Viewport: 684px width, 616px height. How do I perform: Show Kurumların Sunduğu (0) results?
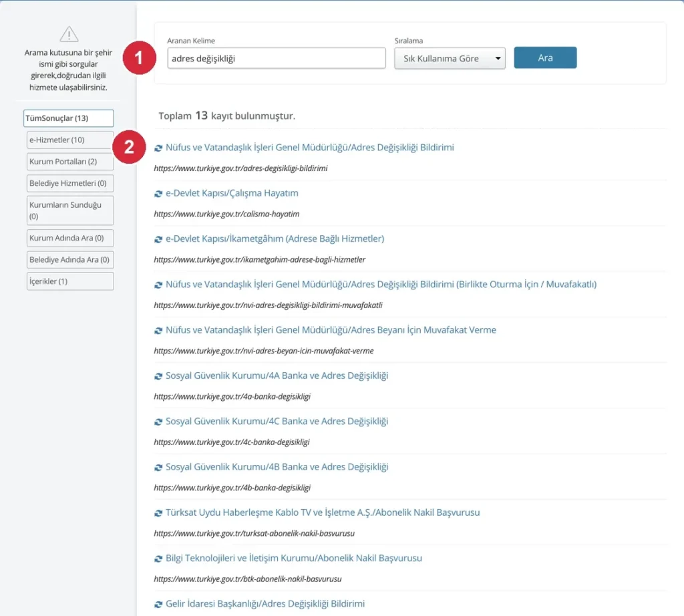coord(70,210)
